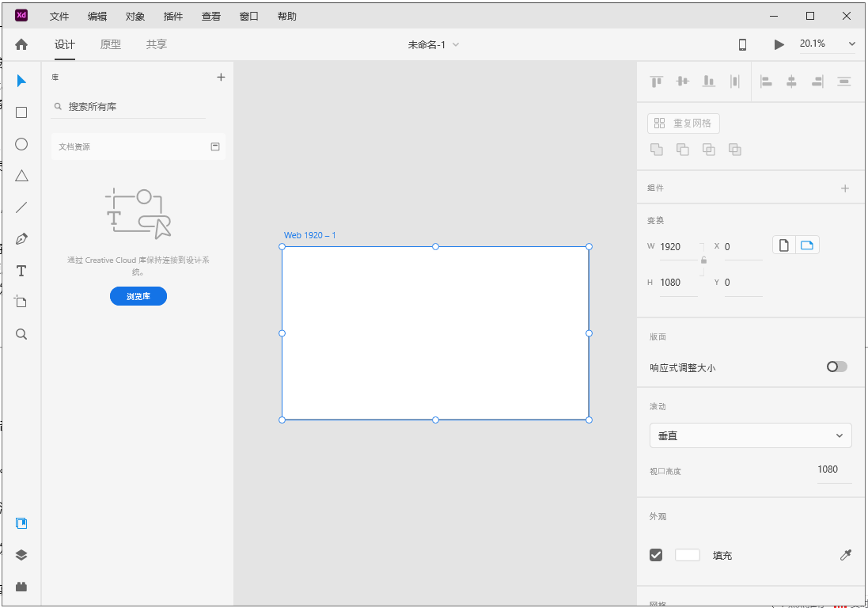Collapse the 文档资源 section

pos(215,146)
